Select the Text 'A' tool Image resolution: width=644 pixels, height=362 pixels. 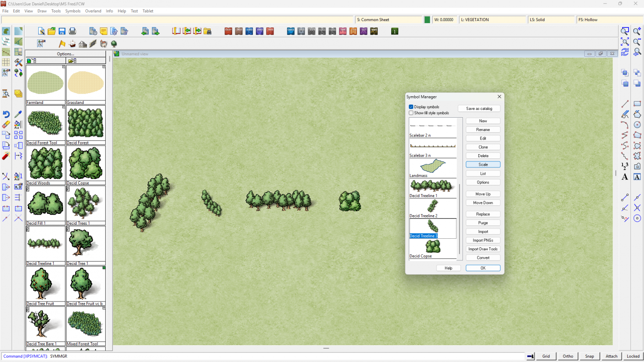click(625, 177)
